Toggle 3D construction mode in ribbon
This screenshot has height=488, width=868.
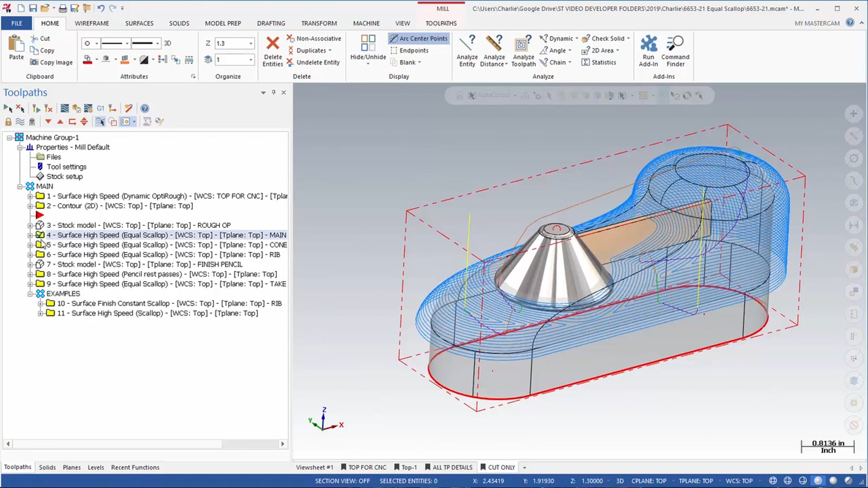click(x=167, y=43)
